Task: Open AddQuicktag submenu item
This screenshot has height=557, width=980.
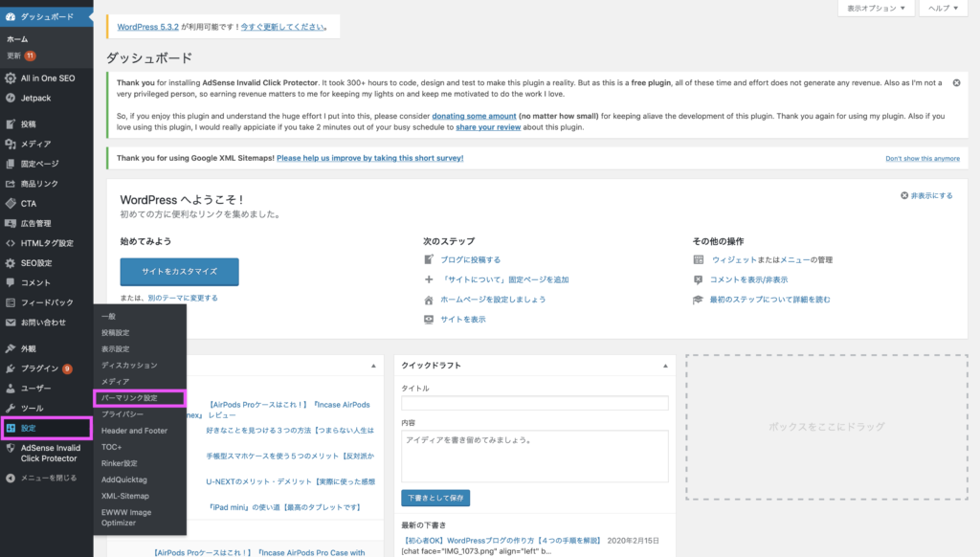Action: pos(124,479)
